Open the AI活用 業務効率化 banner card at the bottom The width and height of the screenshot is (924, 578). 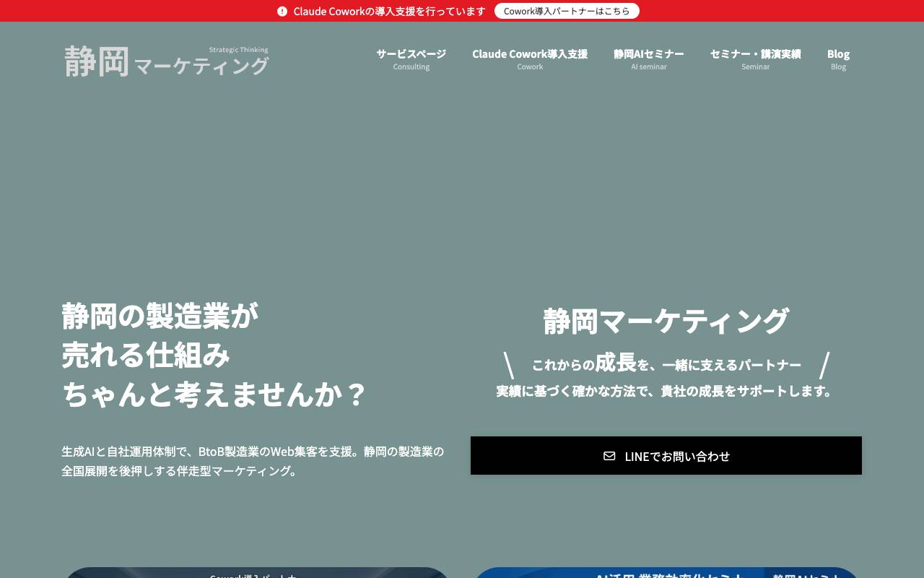[666, 573]
